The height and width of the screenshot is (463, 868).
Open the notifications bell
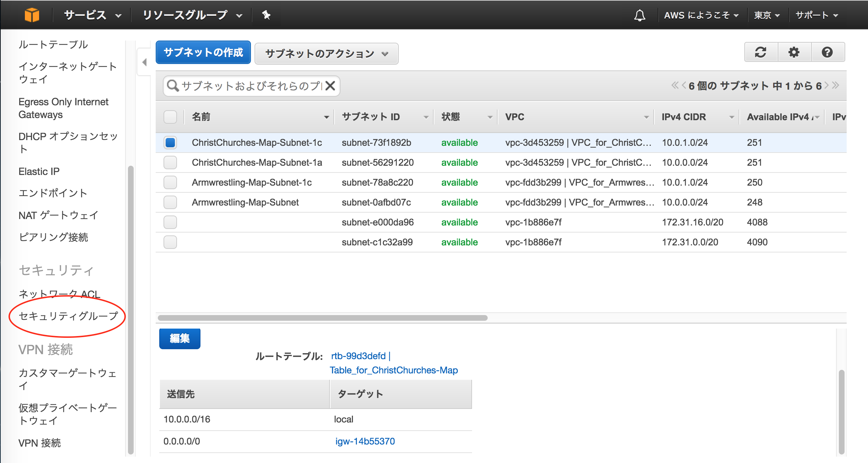click(x=639, y=15)
